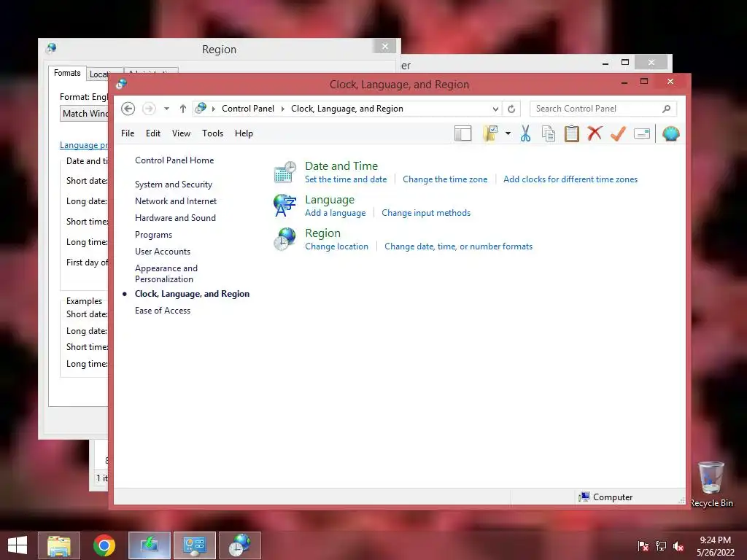Click the address bar control panel icon
747x560 pixels.
pos(201,108)
